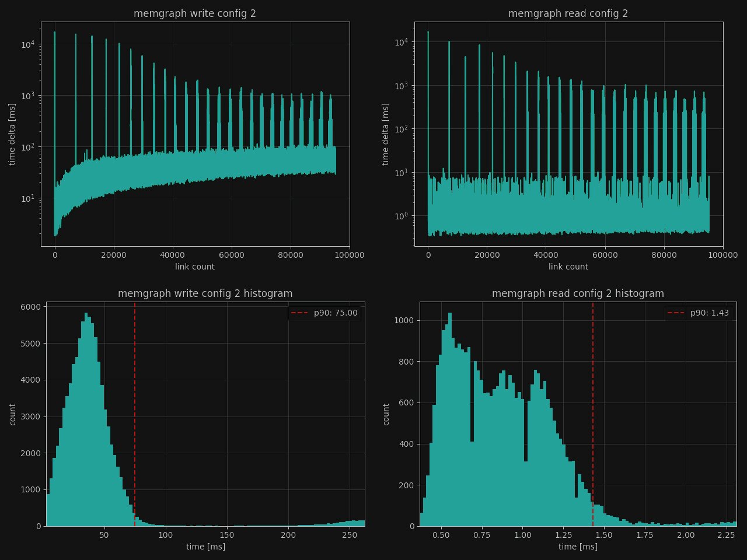Viewport: 747px width, 560px height.
Task: Click the '2.00' tick on read histogram
Action: pyautogui.click(x=686, y=535)
